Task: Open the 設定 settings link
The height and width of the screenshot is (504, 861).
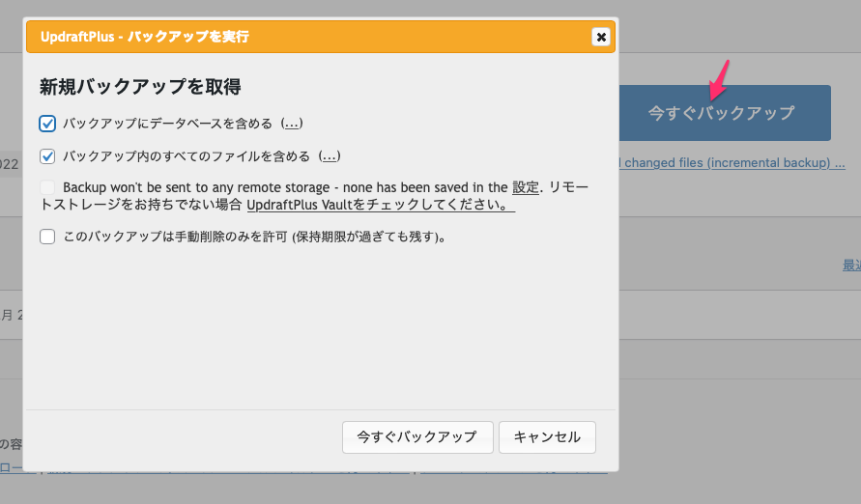Action: pos(526,187)
